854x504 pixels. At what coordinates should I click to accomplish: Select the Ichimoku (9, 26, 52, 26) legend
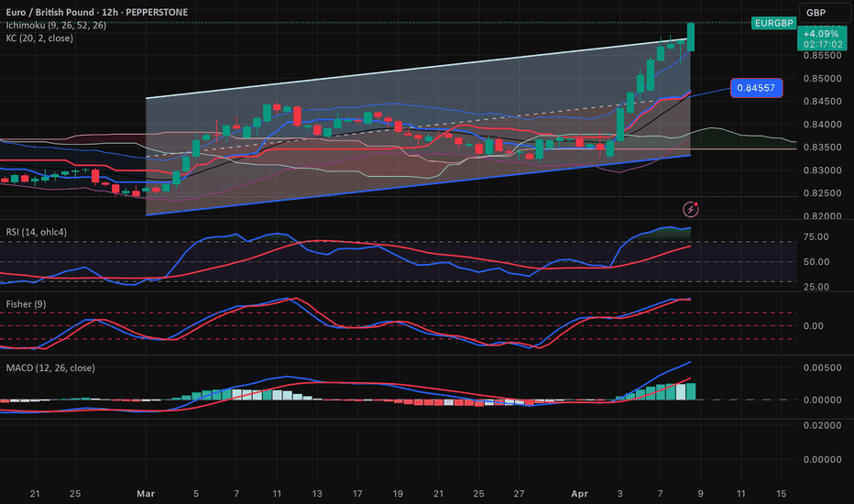point(56,25)
